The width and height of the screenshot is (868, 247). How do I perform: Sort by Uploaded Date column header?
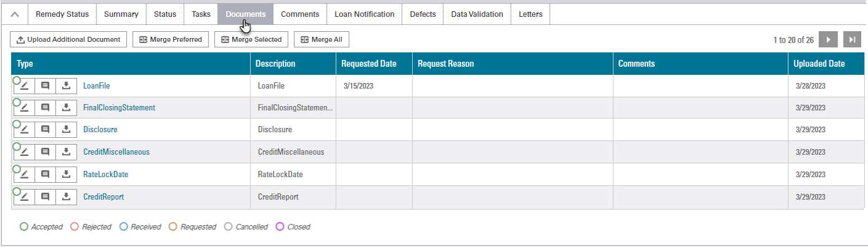point(819,64)
